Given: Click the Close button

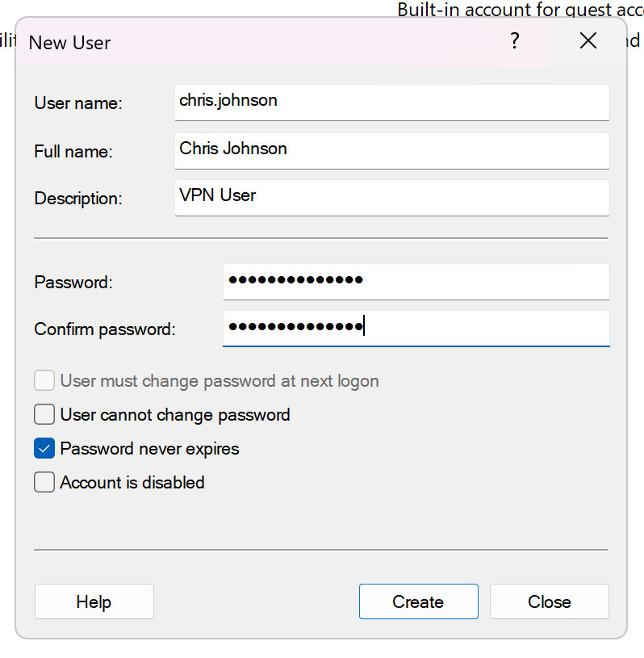Looking at the screenshot, I should [549, 601].
